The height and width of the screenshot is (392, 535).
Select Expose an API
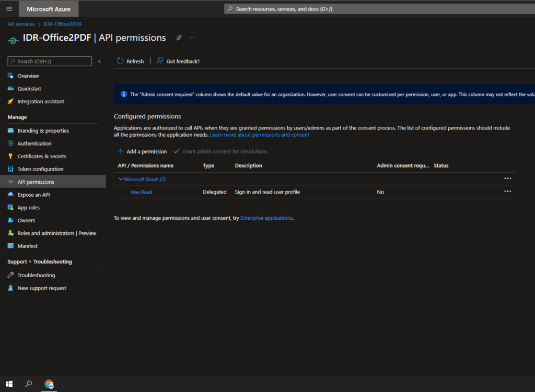click(x=32, y=194)
